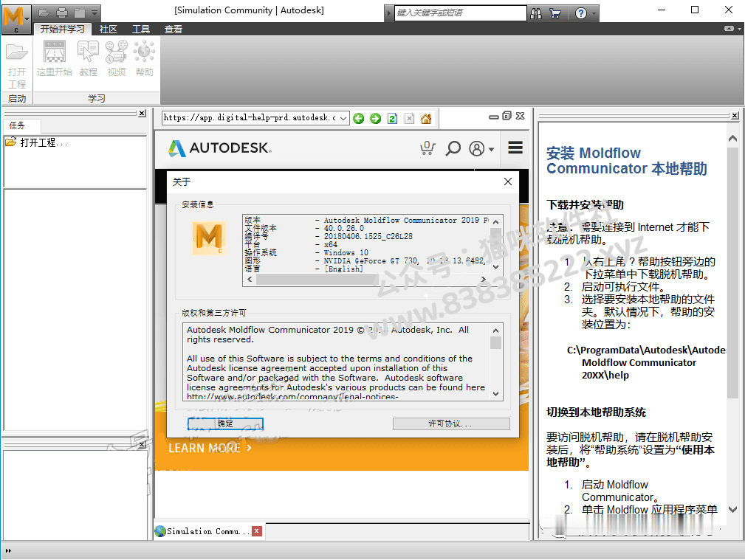The image size is (745, 560).
Task: Click the 打开工程 ribbon icon
Action: click(x=17, y=65)
